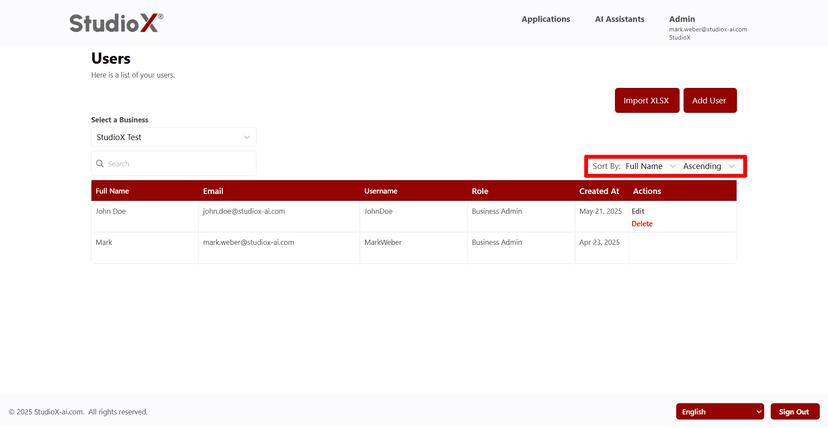Screen dimensions: 828x428
Task: Select the mark.weber@studiox-ai.com table email cell
Action: click(x=279, y=248)
